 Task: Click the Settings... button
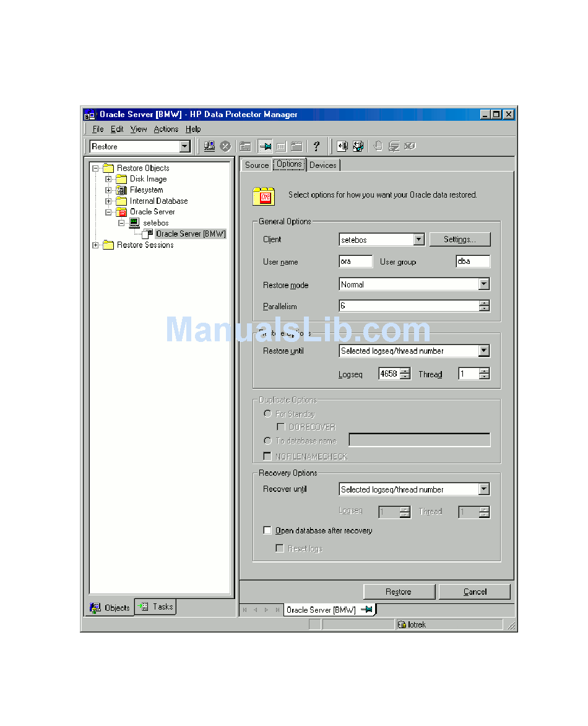click(459, 239)
